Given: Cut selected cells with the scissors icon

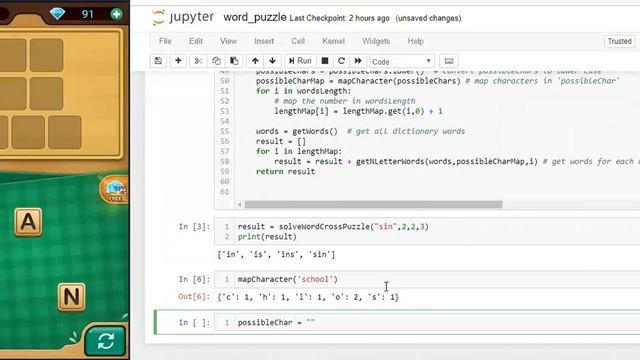Looking at the screenshot, I should click(198, 61).
